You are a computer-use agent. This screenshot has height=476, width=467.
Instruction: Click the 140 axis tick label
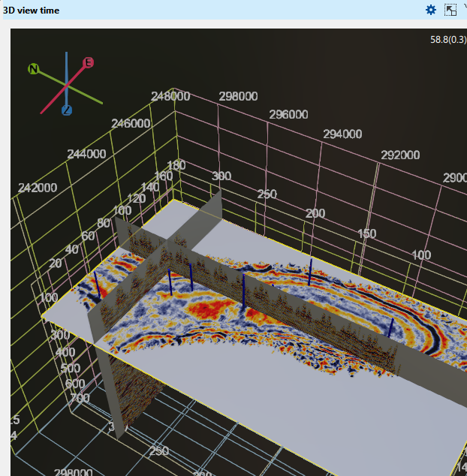[150, 187]
